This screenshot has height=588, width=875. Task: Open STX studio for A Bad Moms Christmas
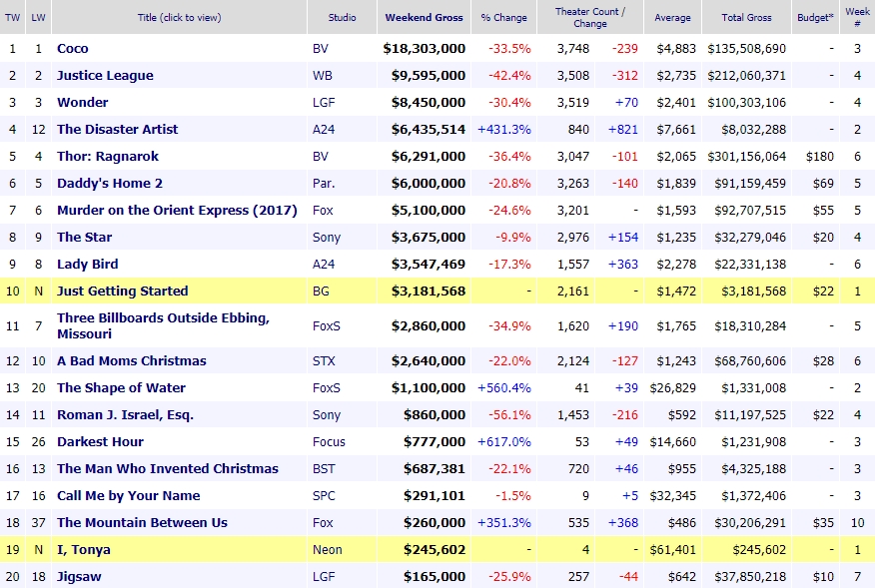[x=324, y=361]
